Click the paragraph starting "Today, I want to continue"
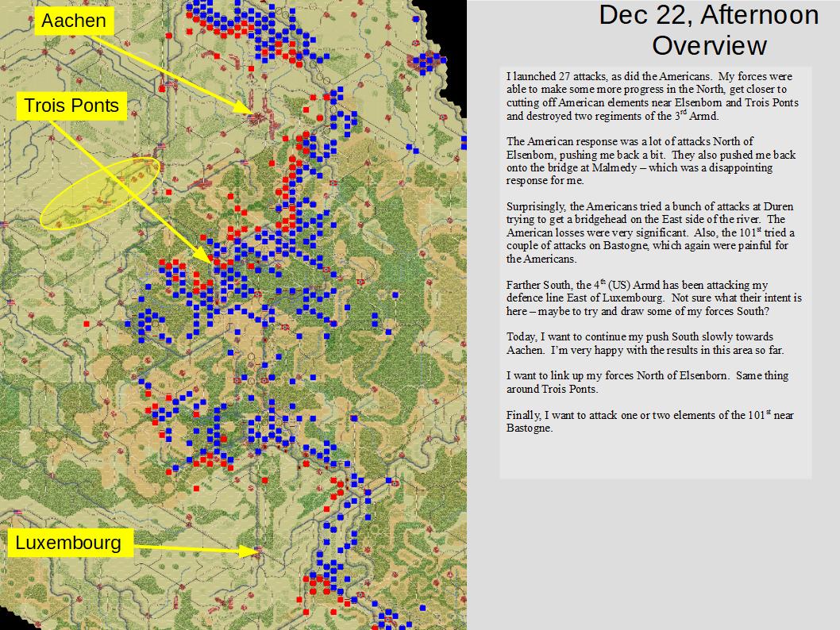This screenshot has height=630, width=840. [645, 343]
